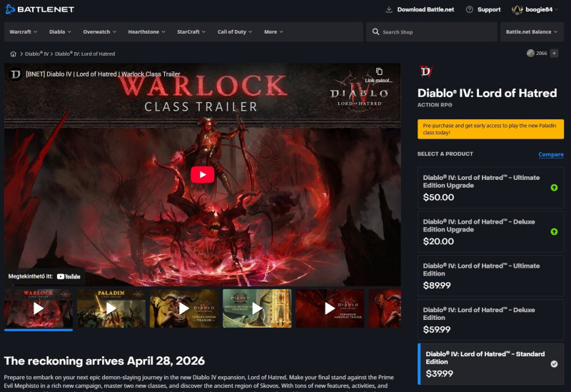
Task: Select the Warlock trailer thumbnail
Action: point(39,308)
